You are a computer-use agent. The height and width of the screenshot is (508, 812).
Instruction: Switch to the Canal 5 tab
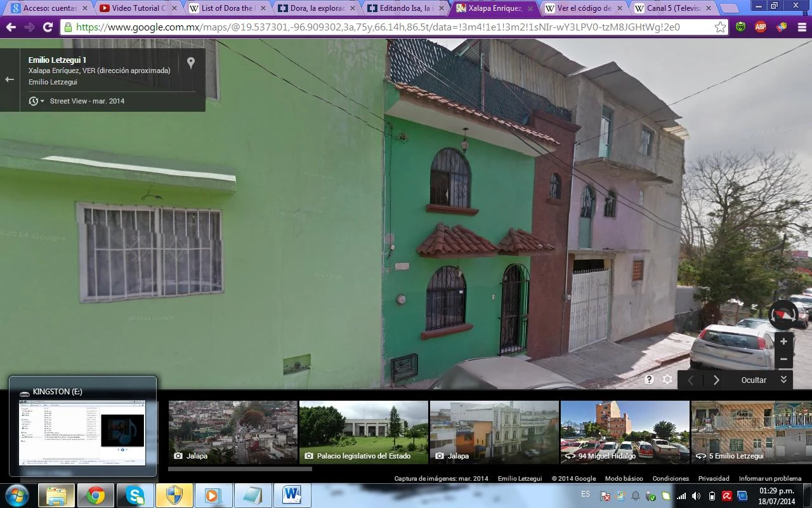(x=672, y=8)
